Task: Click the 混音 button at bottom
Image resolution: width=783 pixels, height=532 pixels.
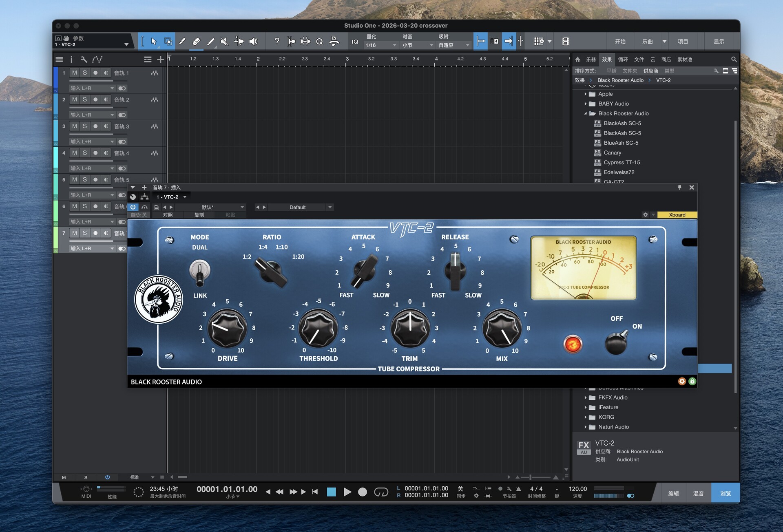Action: (698, 493)
